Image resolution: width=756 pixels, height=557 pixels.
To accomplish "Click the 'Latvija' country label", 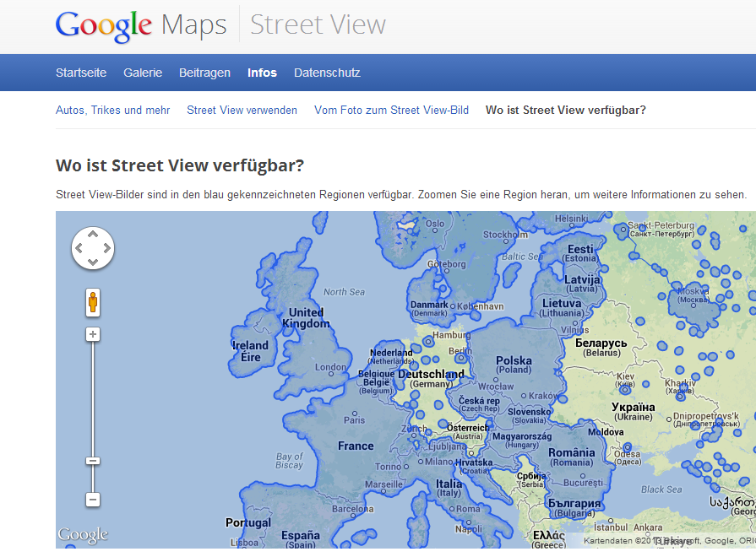I will point(583,279).
